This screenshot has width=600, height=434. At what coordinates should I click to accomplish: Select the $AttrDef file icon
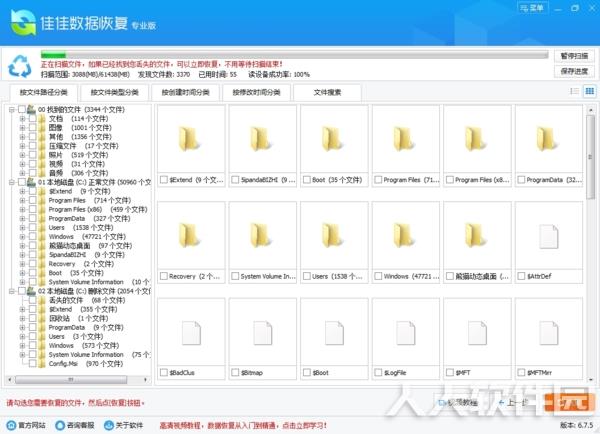(x=549, y=237)
